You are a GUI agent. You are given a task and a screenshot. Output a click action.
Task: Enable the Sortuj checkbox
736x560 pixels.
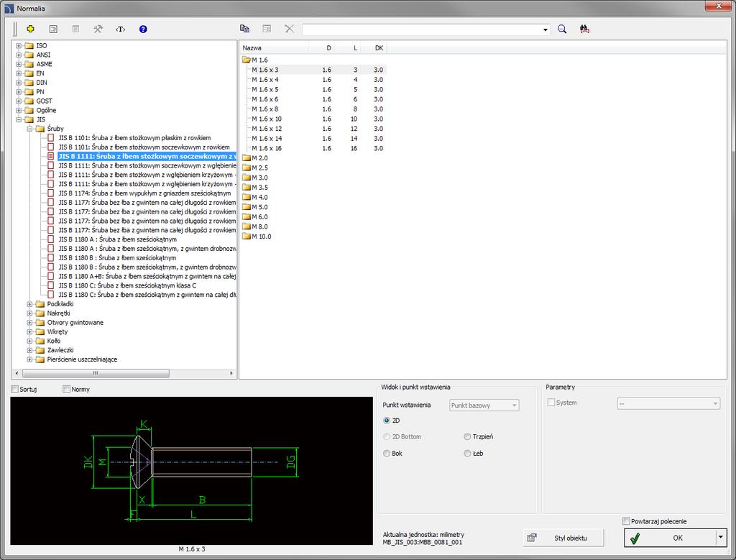point(14,389)
